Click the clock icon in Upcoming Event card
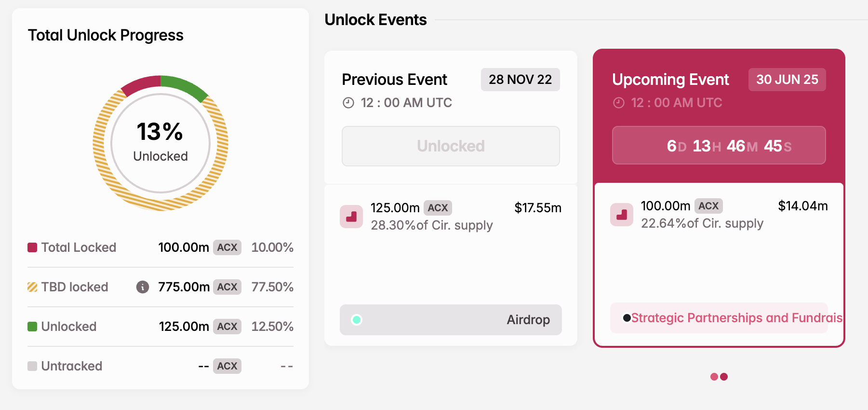 tap(618, 102)
